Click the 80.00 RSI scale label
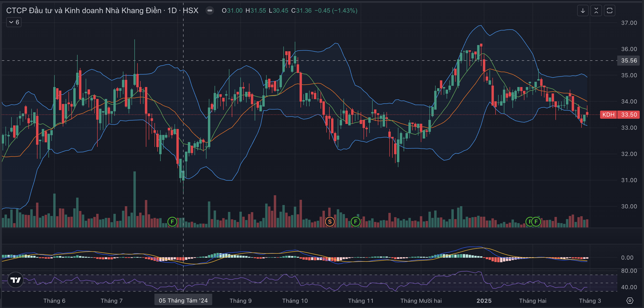This screenshot has height=308, width=644. coord(629,271)
